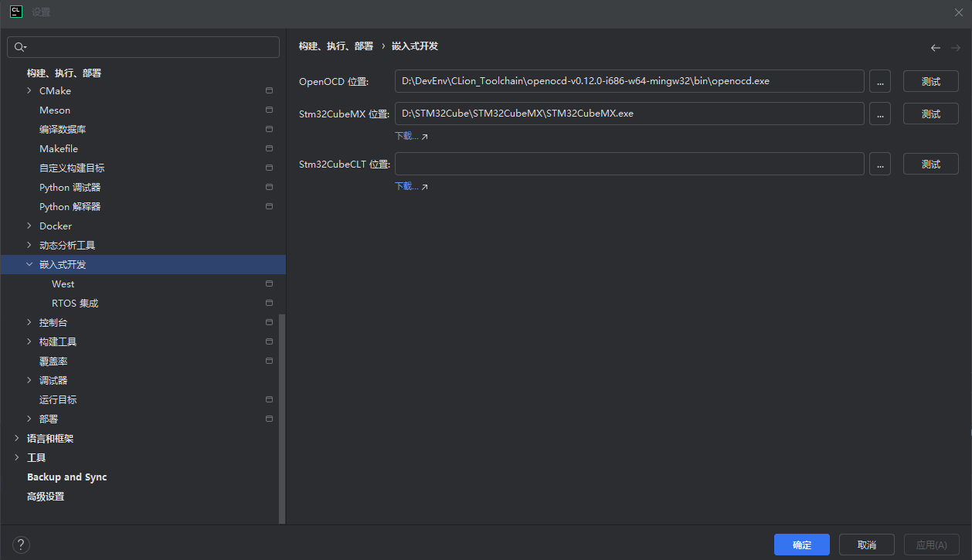Click the project-level icon beside Python 调试器
Screen dimensions: 972x560
(269, 187)
